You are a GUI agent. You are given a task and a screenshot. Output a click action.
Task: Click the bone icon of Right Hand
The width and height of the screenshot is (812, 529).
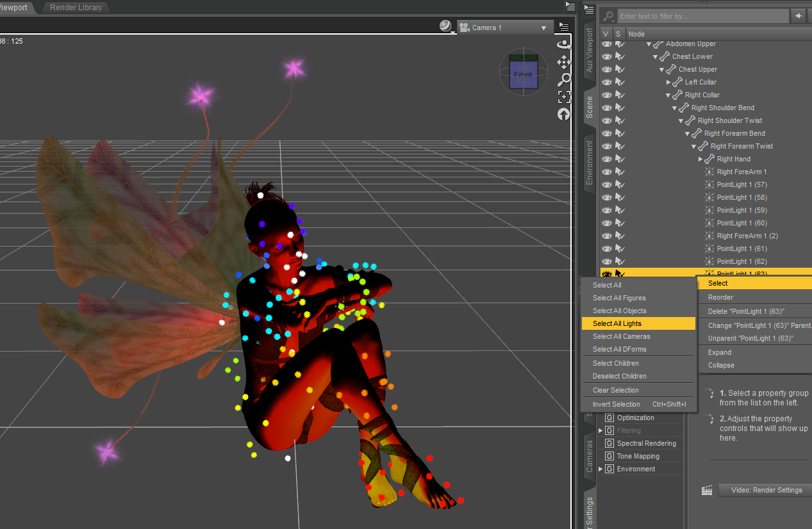point(709,159)
